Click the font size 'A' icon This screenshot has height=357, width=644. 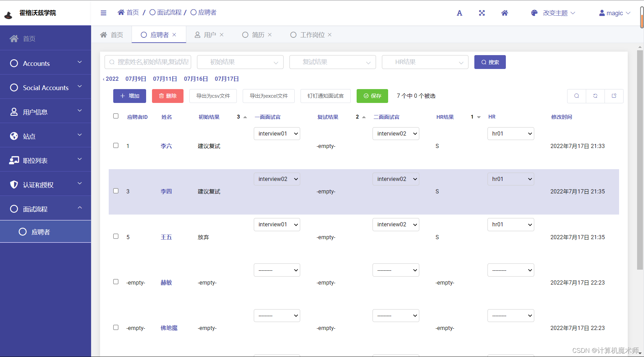(459, 13)
